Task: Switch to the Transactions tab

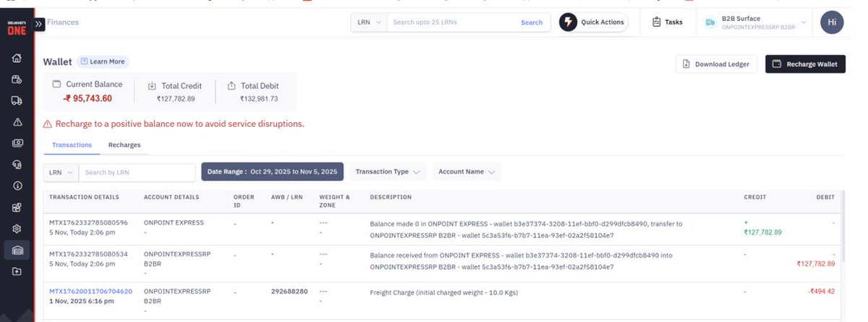Action: [x=72, y=145]
